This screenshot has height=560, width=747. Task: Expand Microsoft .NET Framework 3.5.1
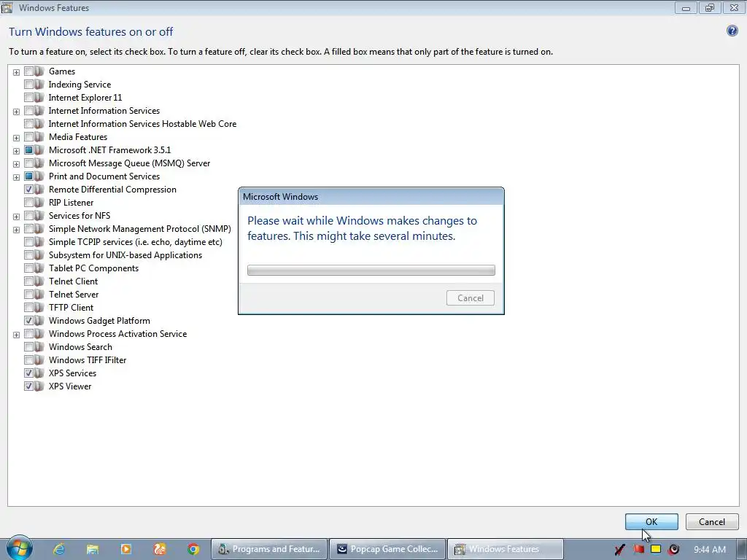[16, 151]
